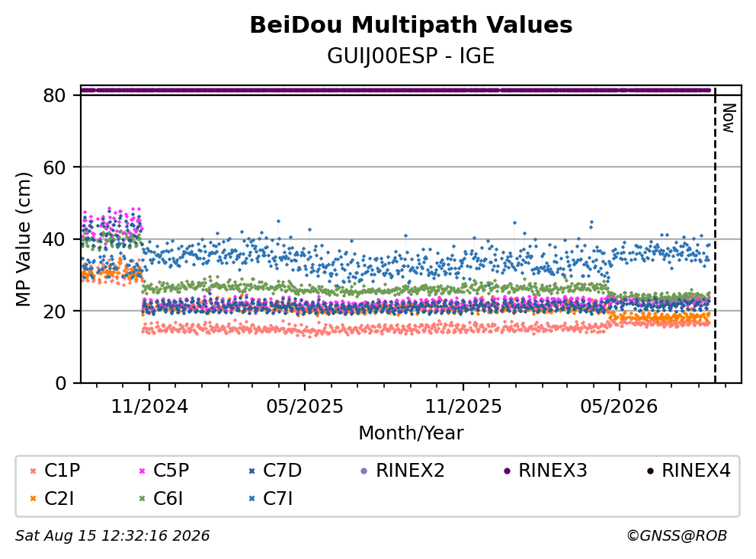Click the 05/2025 x-axis tick label
756x559 pixels.
tap(305, 407)
